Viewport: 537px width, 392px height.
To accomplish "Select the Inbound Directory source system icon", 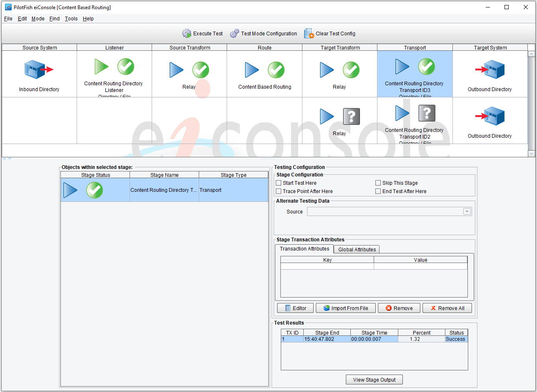I will [x=39, y=69].
